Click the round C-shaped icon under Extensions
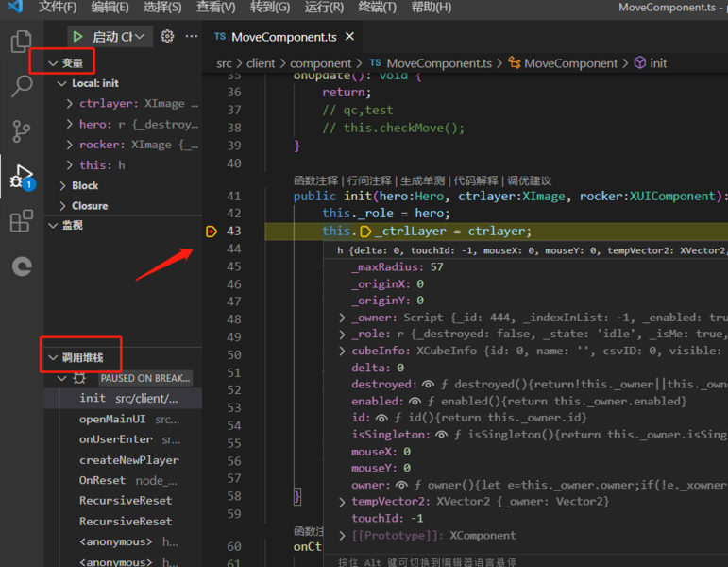 point(22,266)
